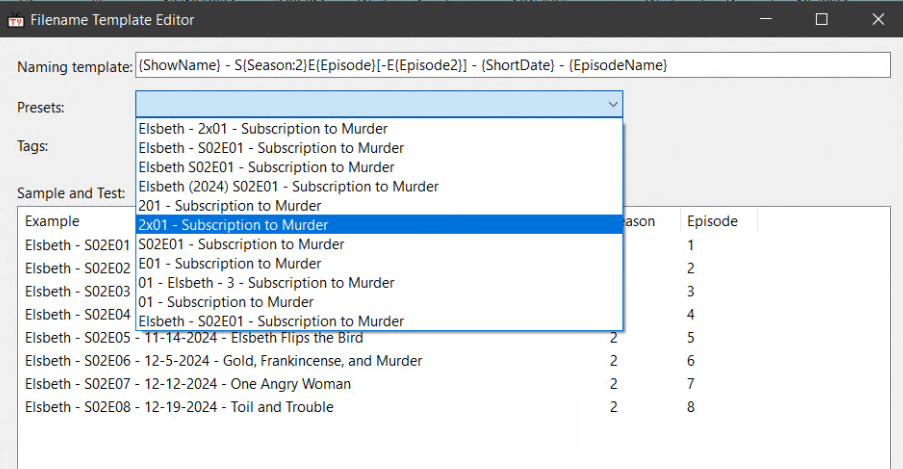Click the Naming template text field
This screenshot has width=903, height=469.
pos(512,66)
